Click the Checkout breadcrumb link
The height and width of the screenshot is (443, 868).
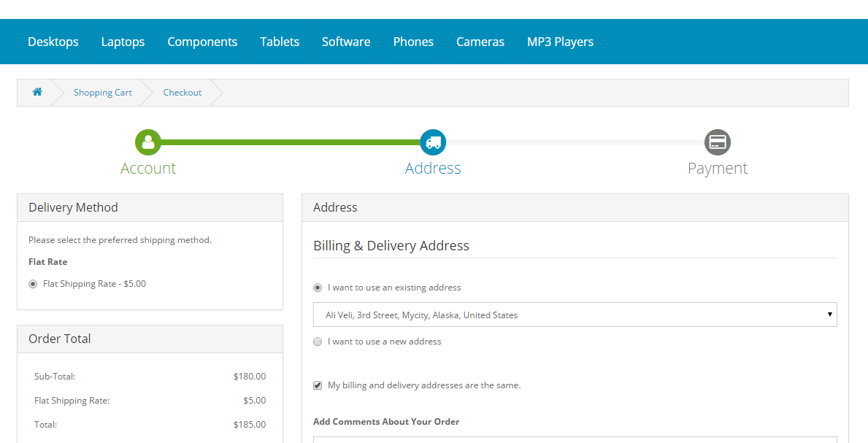(x=183, y=92)
